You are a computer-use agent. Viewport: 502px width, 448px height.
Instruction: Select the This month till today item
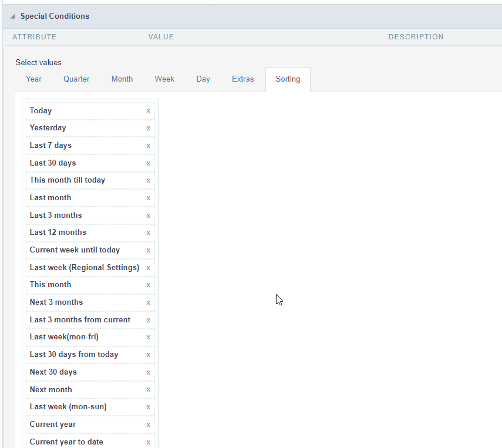tap(68, 180)
